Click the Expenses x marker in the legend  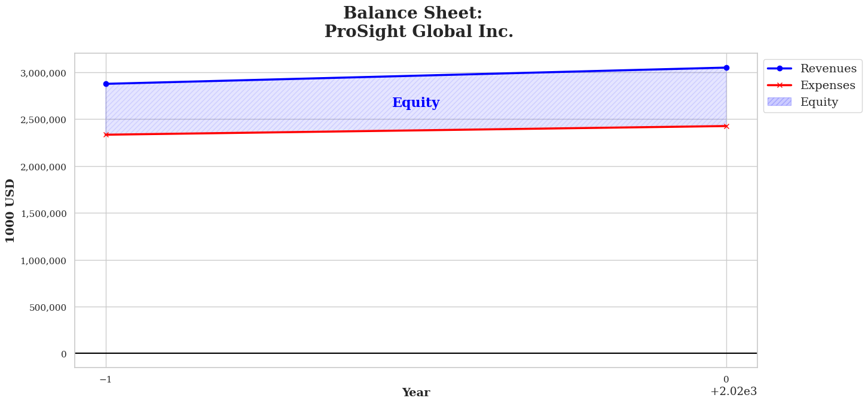tap(780, 85)
